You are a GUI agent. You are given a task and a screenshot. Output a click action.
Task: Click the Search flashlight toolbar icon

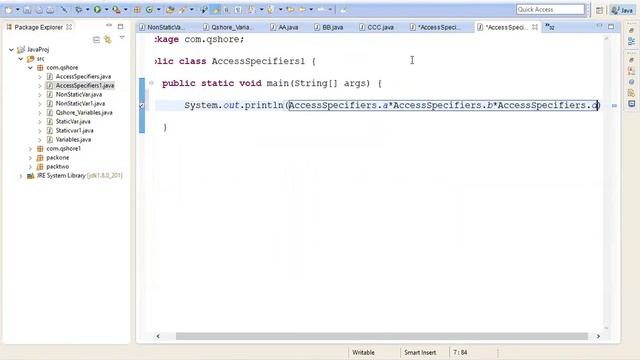coord(182,9)
